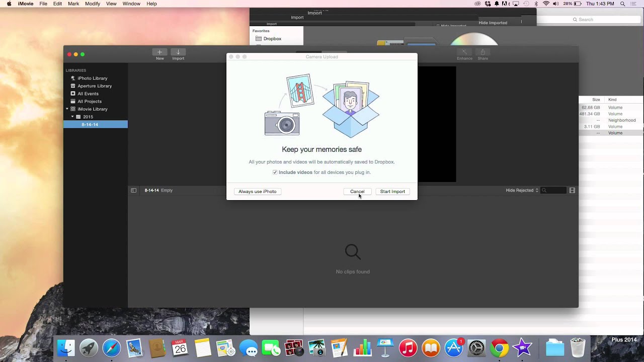The width and height of the screenshot is (644, 362).
Task: Open Keynote from the dock
Action: [385, 348]
